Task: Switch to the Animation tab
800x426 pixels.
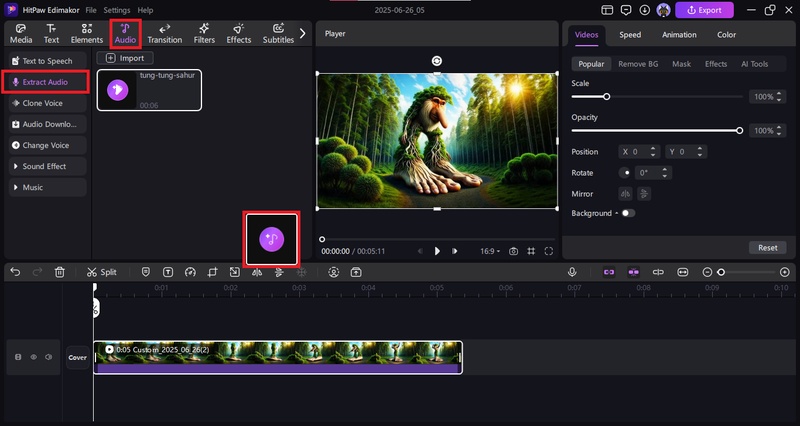Action: (x=679, y=34)
